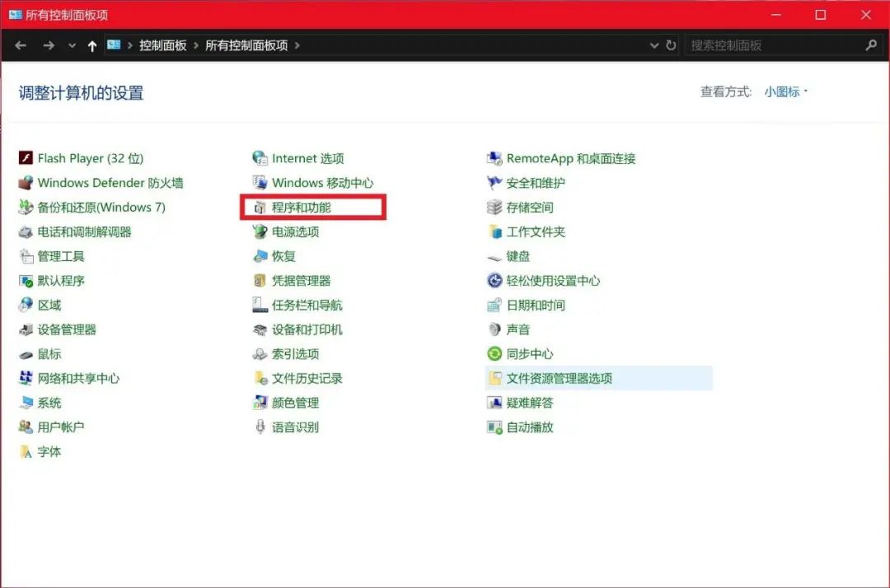Select 控制面板 in the breadcrumb
This screenshot has width=890, height=588.
[x=163, y=45]
